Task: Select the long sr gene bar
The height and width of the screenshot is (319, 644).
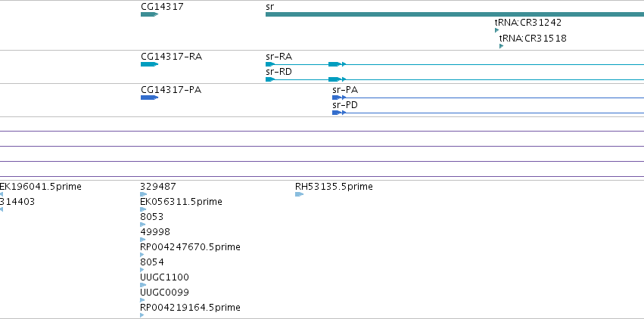Action: [455, 14]
